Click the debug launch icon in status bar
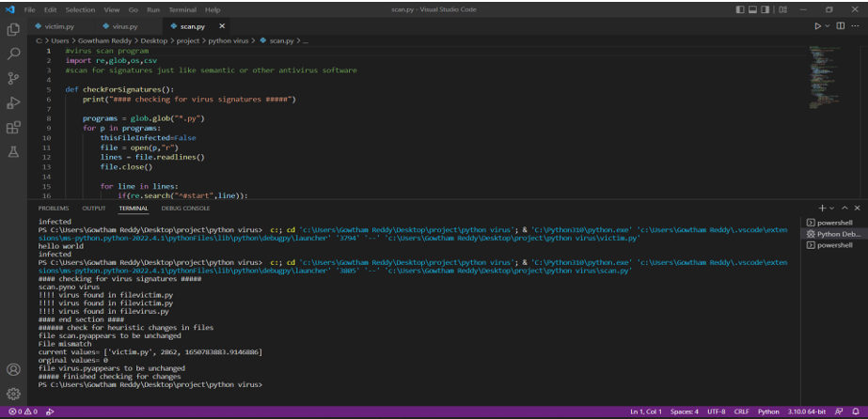The image size is (868, 419). 50,411
